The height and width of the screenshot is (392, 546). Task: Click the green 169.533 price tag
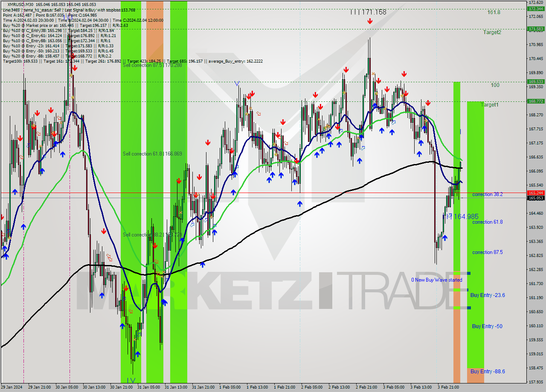536,81
